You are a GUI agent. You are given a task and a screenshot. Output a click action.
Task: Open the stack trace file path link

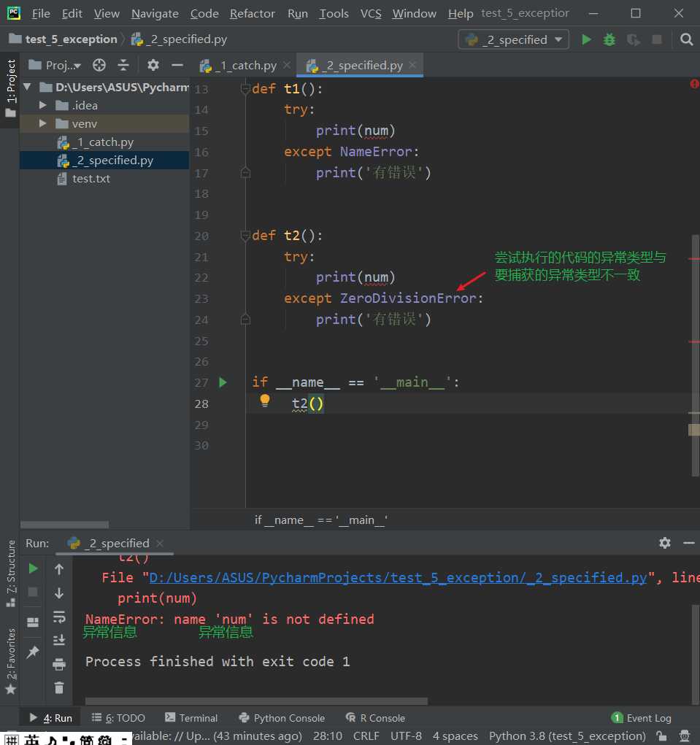click(x=398, y=578)
